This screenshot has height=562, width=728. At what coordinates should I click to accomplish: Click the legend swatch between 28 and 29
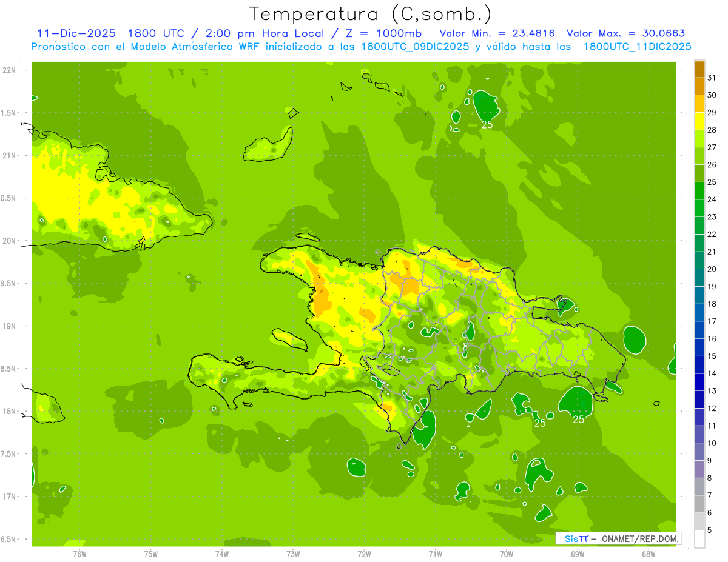(x=699, y=121)
